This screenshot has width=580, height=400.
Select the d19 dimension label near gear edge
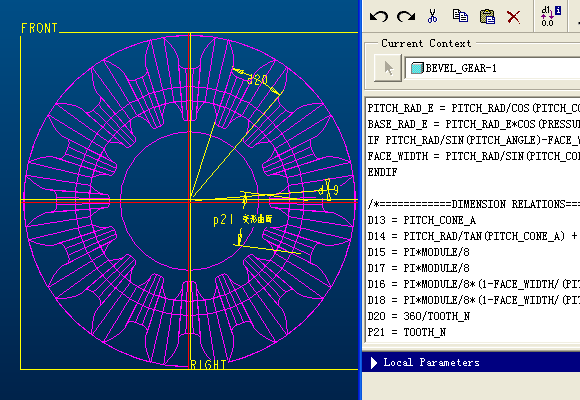(x=328, y=190)
